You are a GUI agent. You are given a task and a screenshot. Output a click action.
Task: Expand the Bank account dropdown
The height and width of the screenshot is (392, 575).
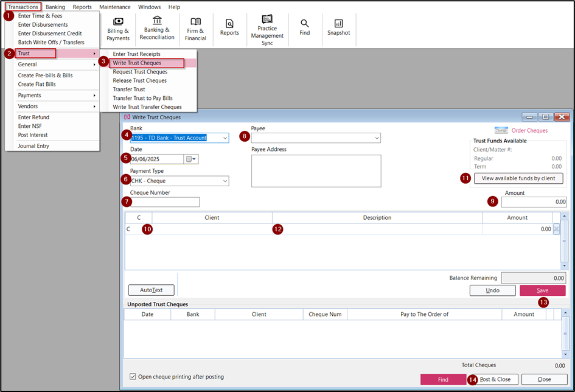(225, 138)
